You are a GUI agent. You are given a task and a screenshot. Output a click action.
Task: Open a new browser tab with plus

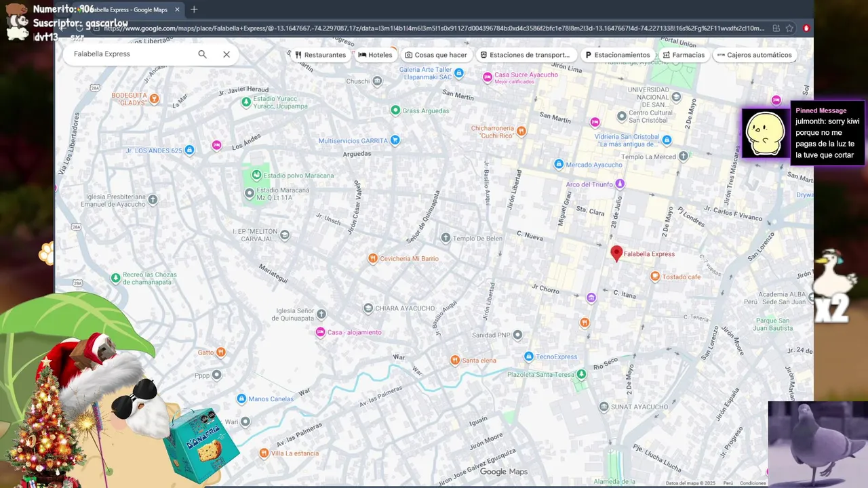[x=194, y=9]
